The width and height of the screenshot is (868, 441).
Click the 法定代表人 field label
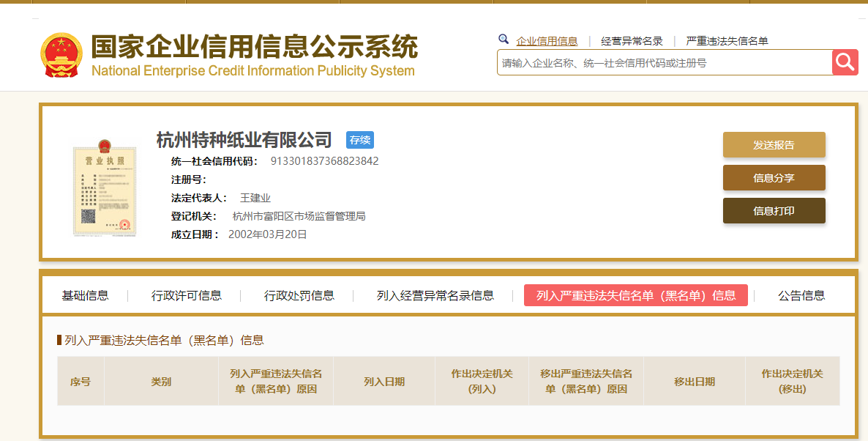199,198
